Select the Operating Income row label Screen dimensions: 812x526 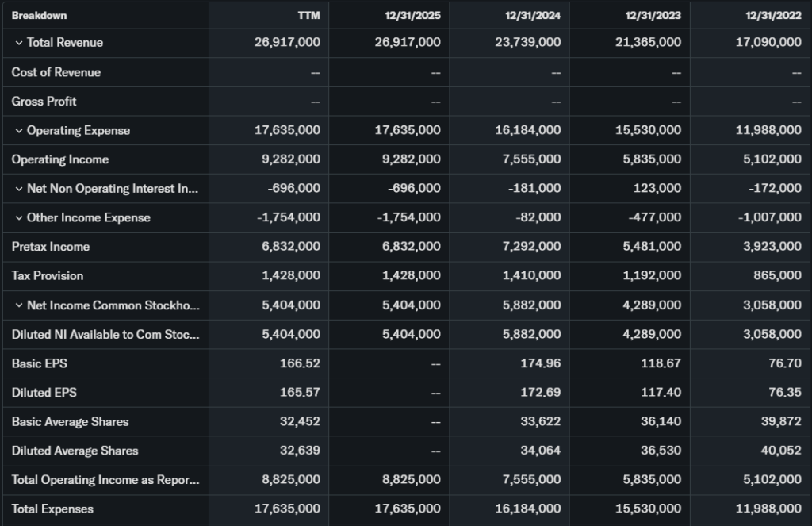[x=59, y=159]
